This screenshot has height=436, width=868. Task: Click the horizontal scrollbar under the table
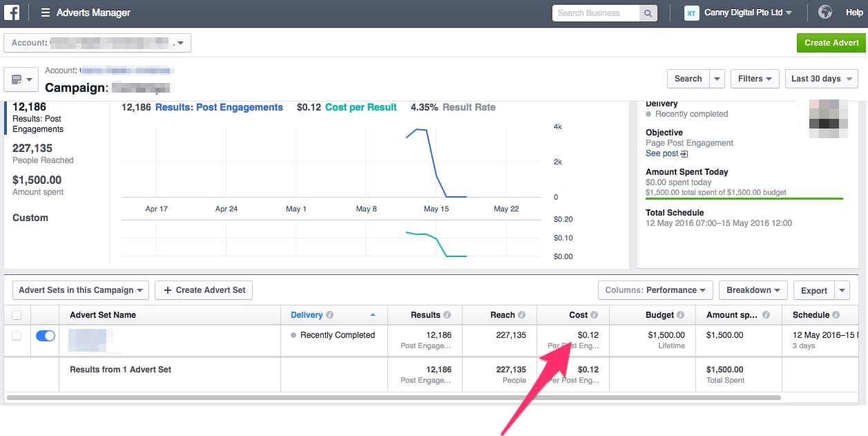point(394,398)
